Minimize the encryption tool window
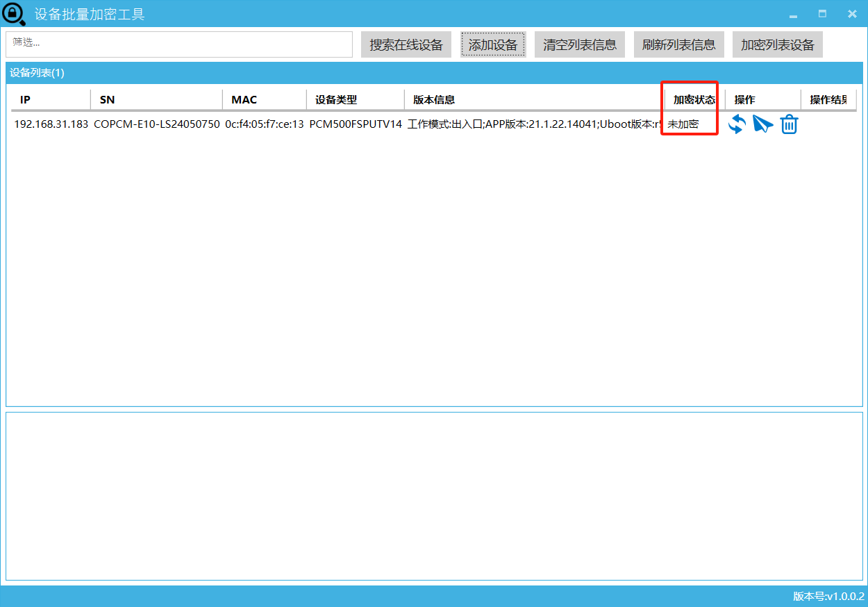The image size is (868, 607). click(793, 15)
